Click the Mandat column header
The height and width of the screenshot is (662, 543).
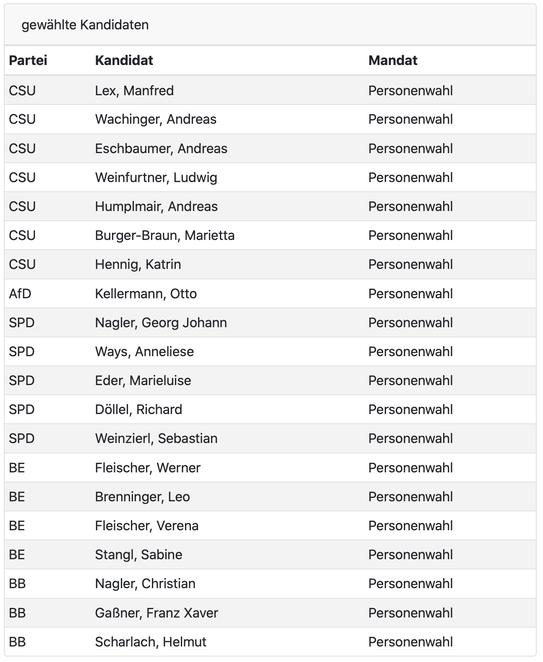point(393,60)
